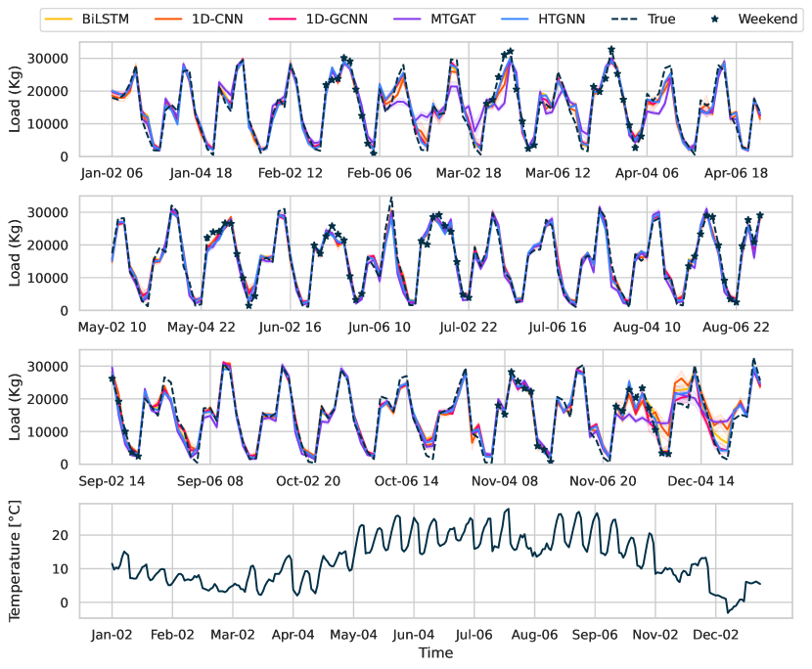Screen dimensions: 812x669
Task: Click the Weekend legend label text
Action: pos(767,19)
